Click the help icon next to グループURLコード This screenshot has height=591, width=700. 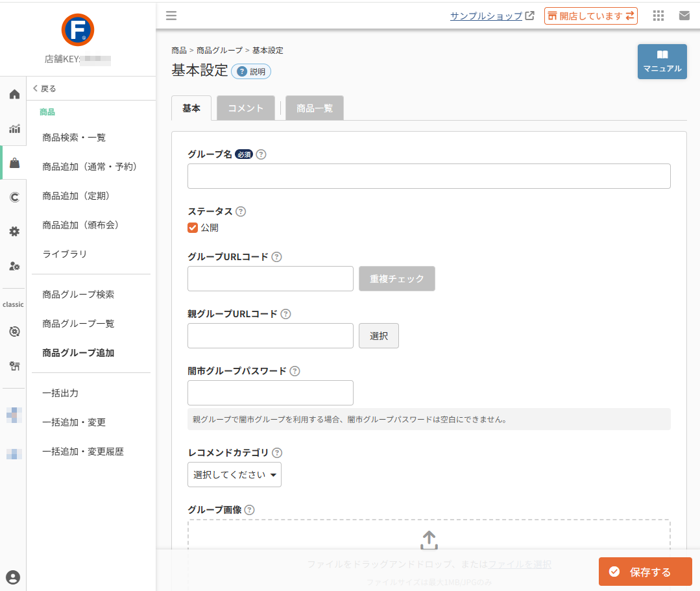tap(277, 257)
